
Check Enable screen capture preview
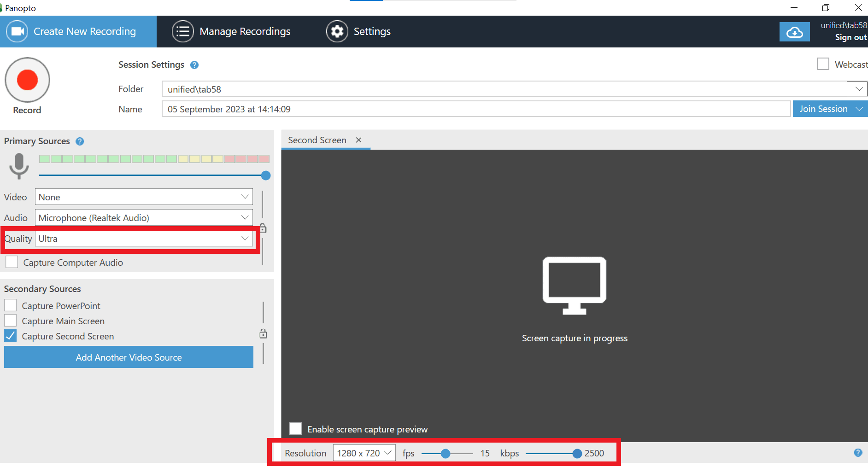coord(296,429)
